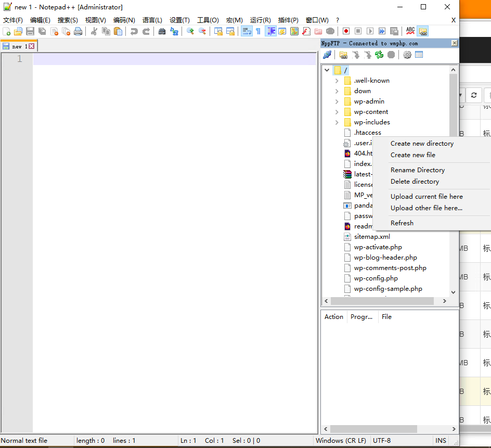Click the Paste clipboard icon
This screenshot has height=448, width=491.
(x=118, y=31)
